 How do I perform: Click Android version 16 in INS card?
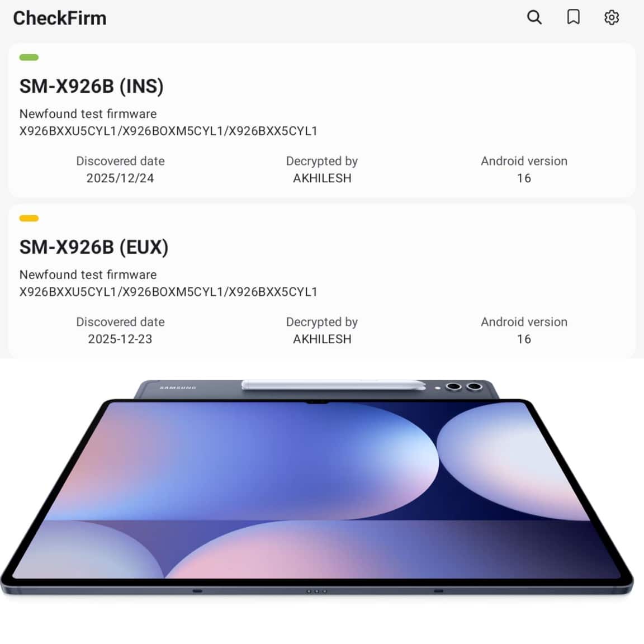pyautogui.click(x=524, y=178)
